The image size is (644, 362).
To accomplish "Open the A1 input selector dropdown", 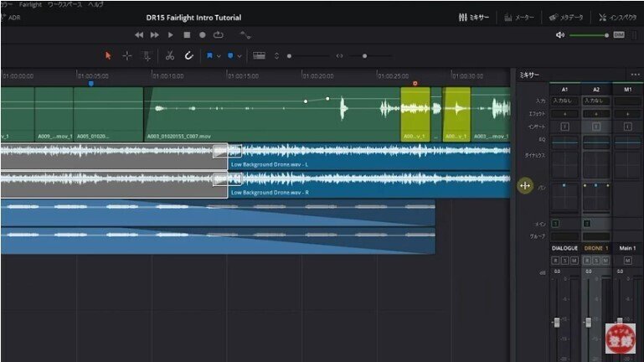I will 564,101.
